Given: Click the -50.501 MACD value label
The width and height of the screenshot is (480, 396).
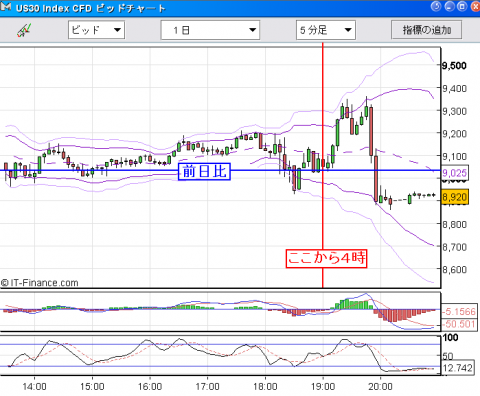Looking at the screenshot, I should coord(458,324).
